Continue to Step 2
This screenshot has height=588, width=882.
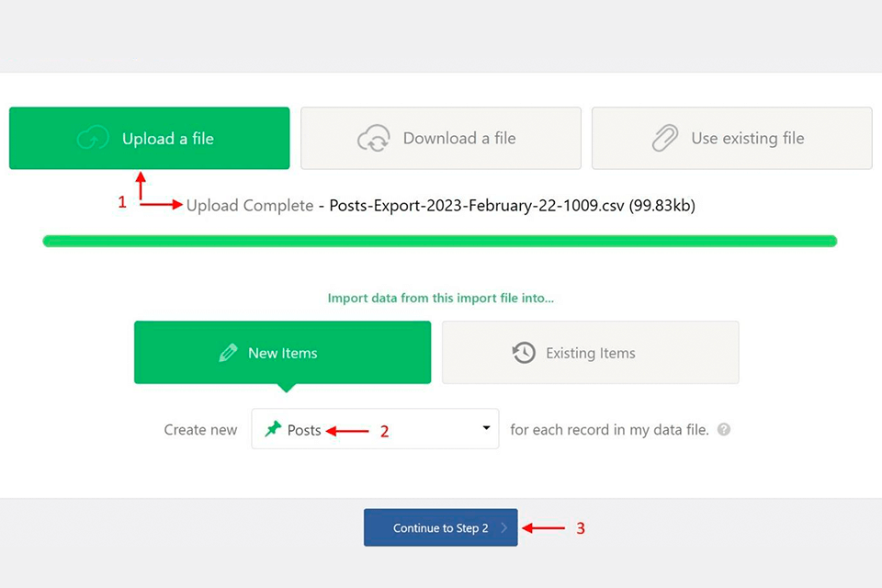440,527
